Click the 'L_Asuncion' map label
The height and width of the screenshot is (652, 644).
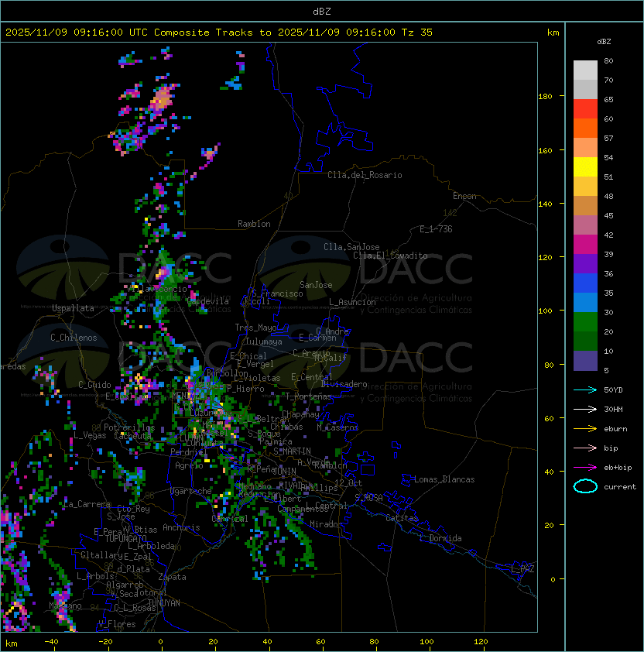tap(352, 302)
